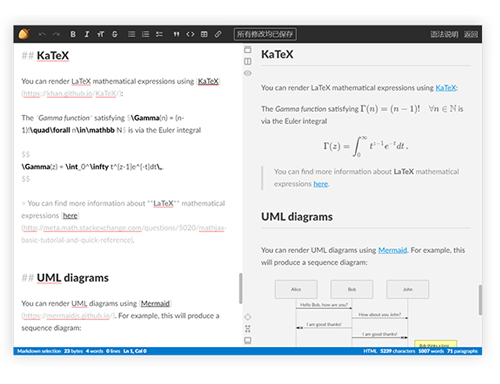This screenshot has width=500, height=384.
Task: Insert a link using the chain icon
Action: click(218, 34)
